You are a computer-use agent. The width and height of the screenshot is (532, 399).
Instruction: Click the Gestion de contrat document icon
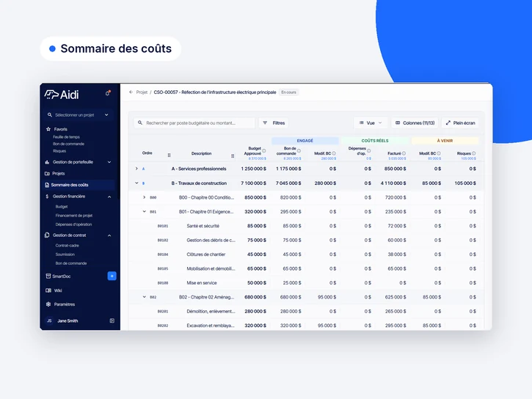(47, 235)
